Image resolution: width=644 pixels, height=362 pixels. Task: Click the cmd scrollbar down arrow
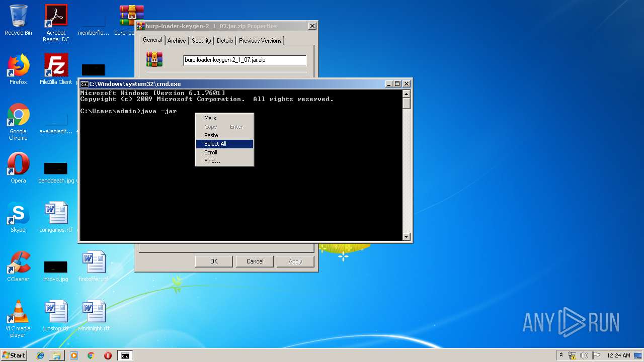[407, 237]
